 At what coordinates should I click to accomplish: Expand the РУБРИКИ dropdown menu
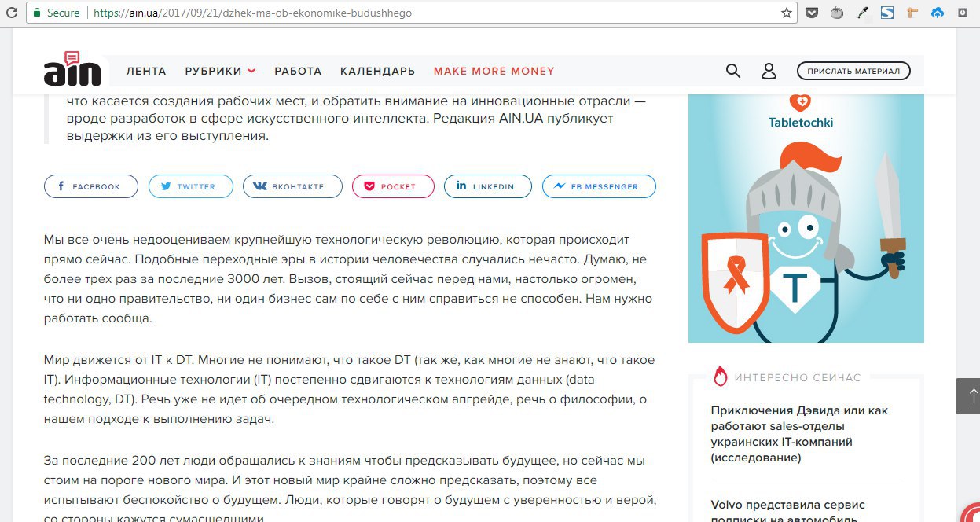point(220,71)
